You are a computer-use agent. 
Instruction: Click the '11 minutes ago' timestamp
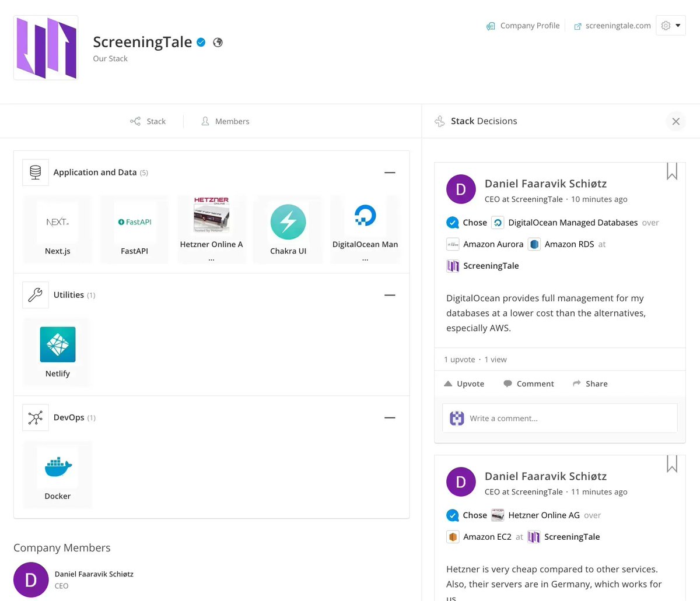click(x=599, y=492)
